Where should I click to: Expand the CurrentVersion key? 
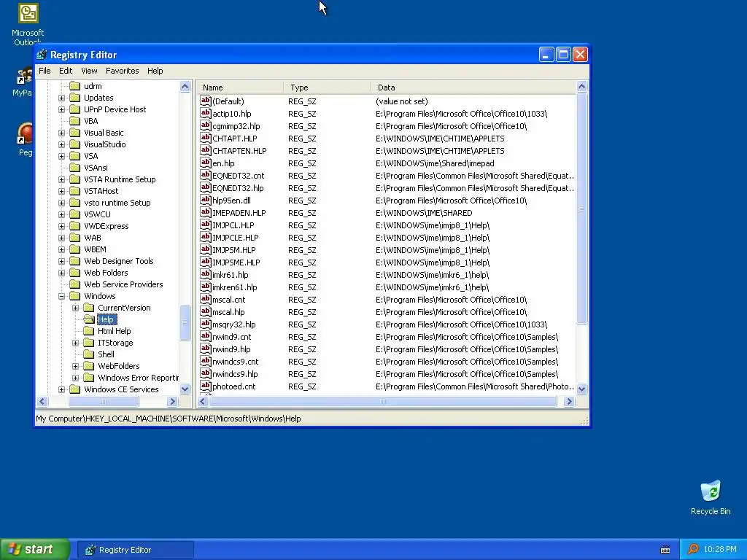click(x=75, y=308)
